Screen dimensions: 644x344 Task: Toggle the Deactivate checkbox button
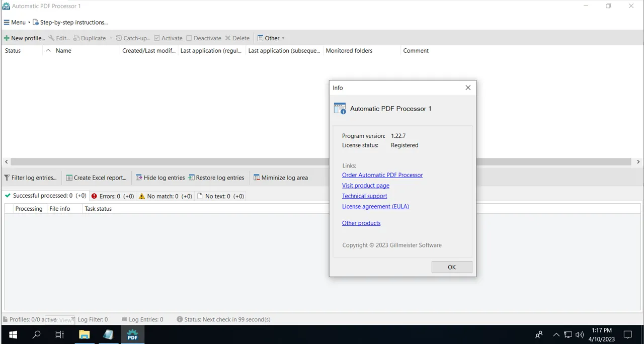pos(204,38)
